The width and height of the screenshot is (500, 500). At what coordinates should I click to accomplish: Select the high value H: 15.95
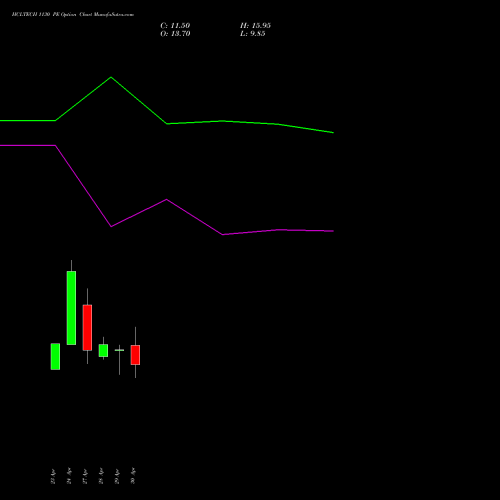(255, 26)
